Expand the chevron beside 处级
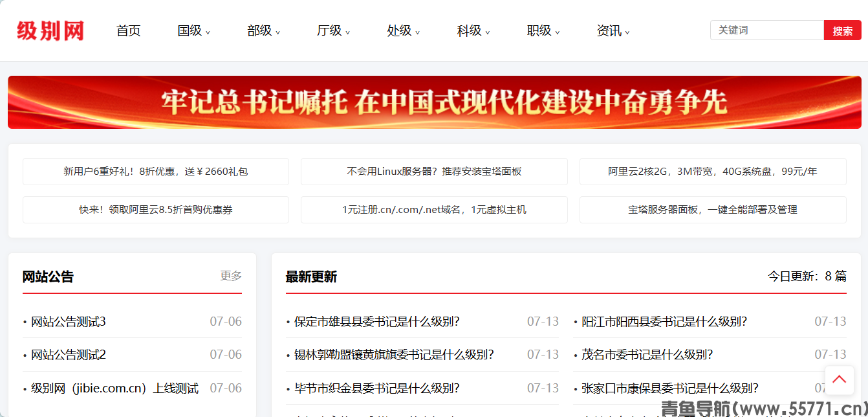 (417, 32)
